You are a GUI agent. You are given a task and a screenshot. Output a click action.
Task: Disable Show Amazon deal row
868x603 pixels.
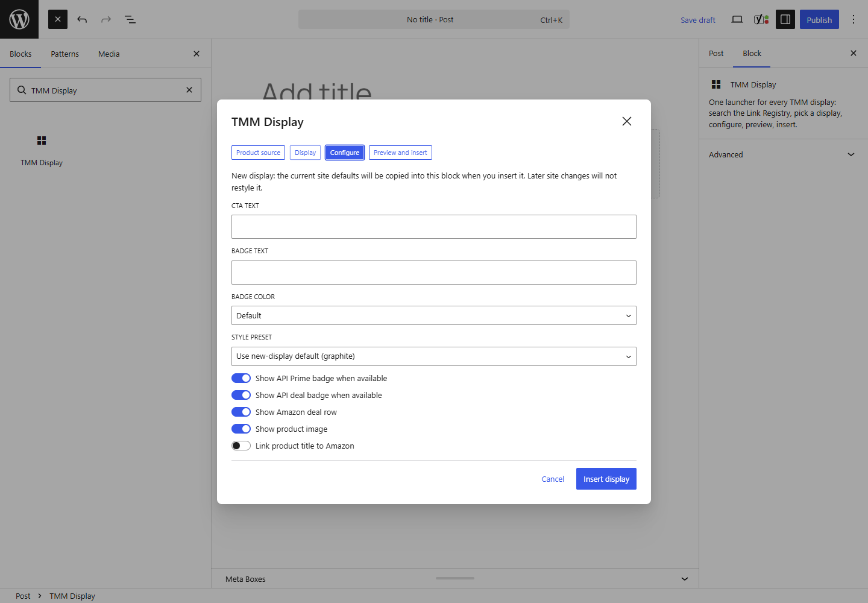(241, 412)
